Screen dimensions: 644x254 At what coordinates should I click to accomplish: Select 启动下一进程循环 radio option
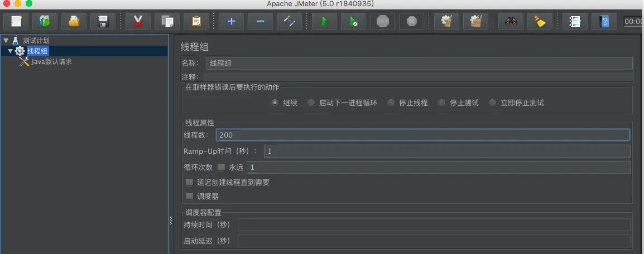(x=311, y=103)
